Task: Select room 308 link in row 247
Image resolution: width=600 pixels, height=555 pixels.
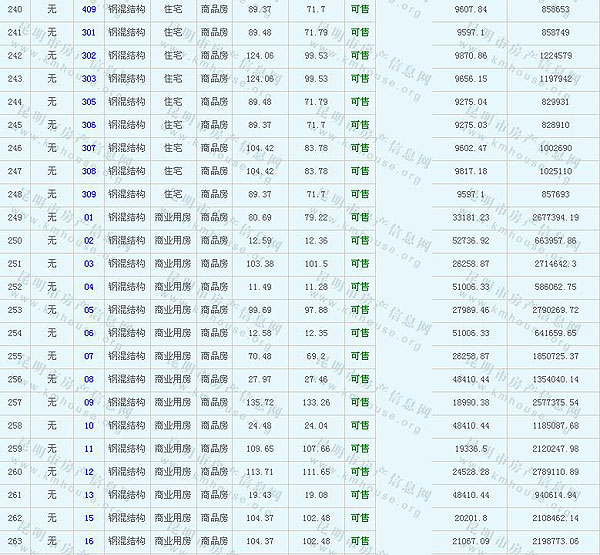Action: click(x=89, y=171)
